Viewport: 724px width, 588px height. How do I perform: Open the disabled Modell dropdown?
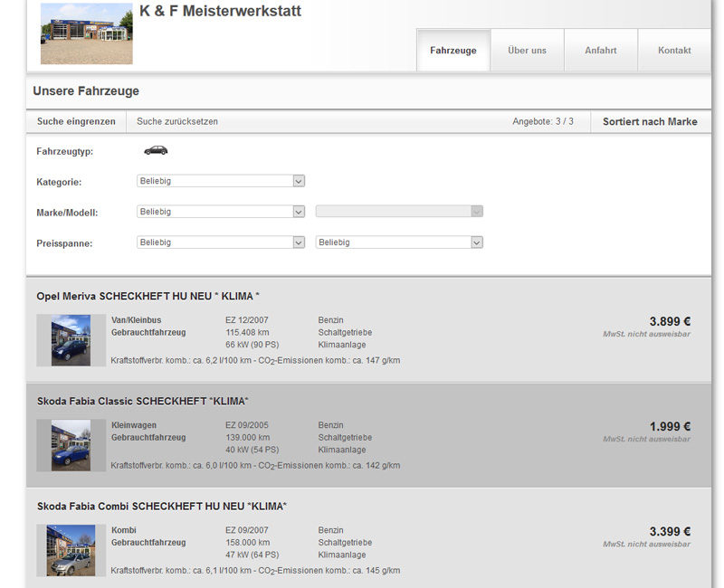399,212
